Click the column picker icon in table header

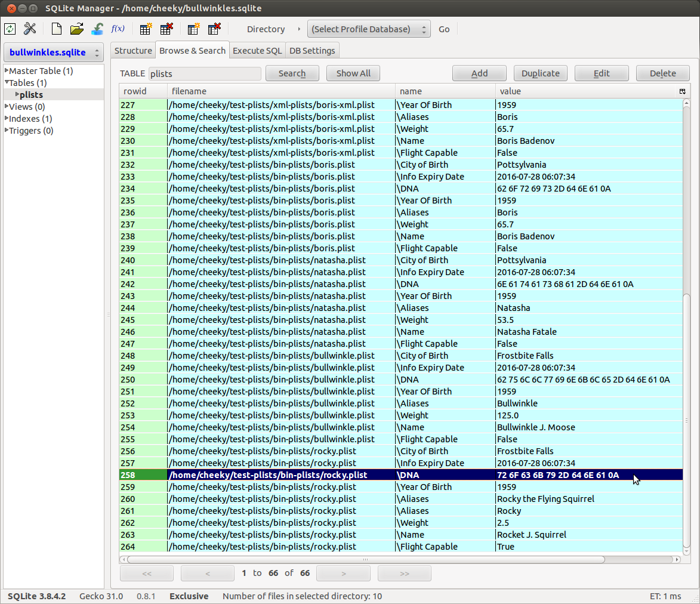(682, 91)
